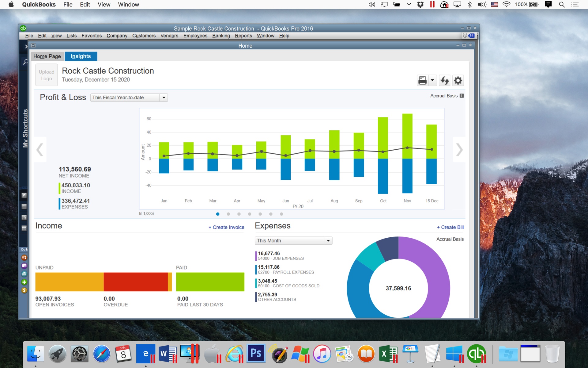The width and height of the screenshot is (588, 368).
Task: Click the October bar in Profit & Loss chart
Action: click(x=383, y=155)
